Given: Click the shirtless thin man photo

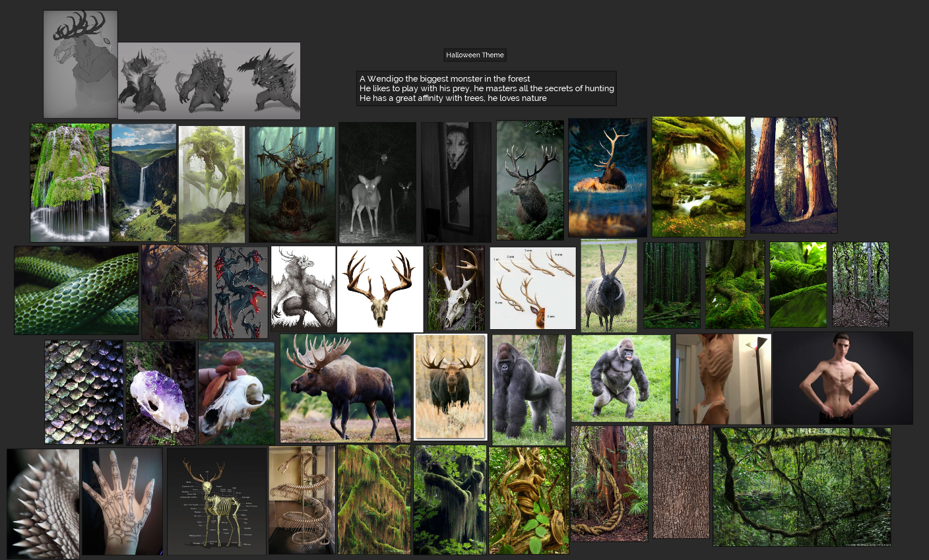Looking at the screenshot, I should (843, 378).
